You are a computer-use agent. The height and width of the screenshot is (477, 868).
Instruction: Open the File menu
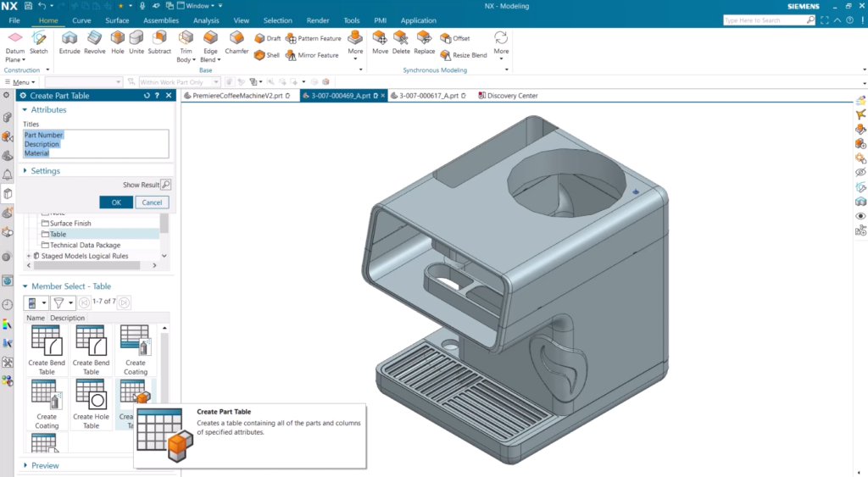[14, 20]
